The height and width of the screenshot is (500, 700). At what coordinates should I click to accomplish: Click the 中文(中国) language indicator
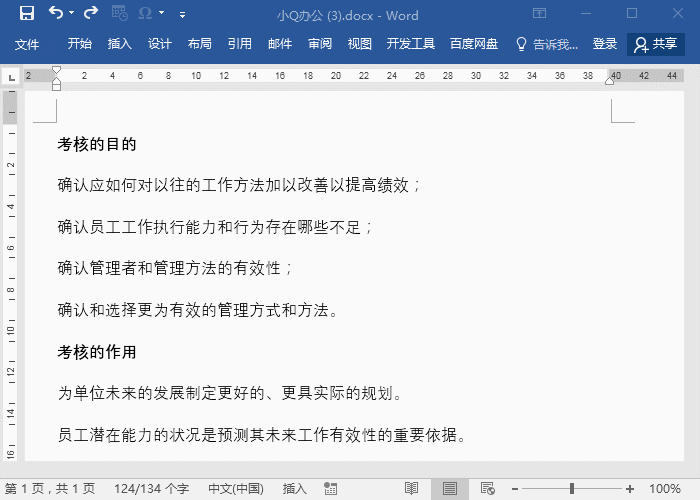236,489
